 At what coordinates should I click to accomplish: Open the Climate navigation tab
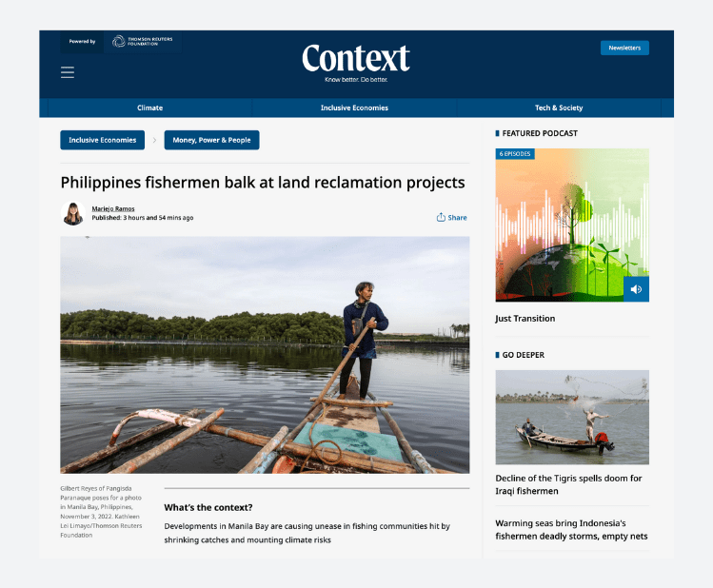[x=150, y=108]
